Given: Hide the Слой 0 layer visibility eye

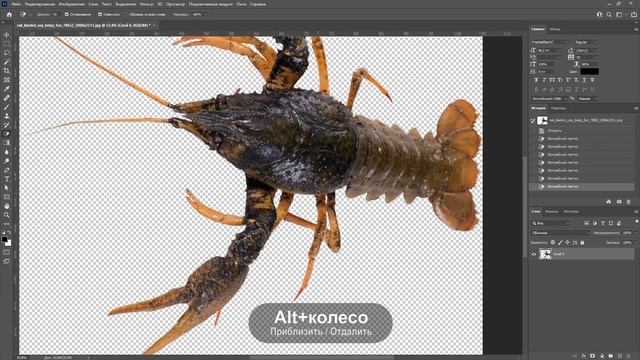Looking at the screenshot, I should pos(533,254).
